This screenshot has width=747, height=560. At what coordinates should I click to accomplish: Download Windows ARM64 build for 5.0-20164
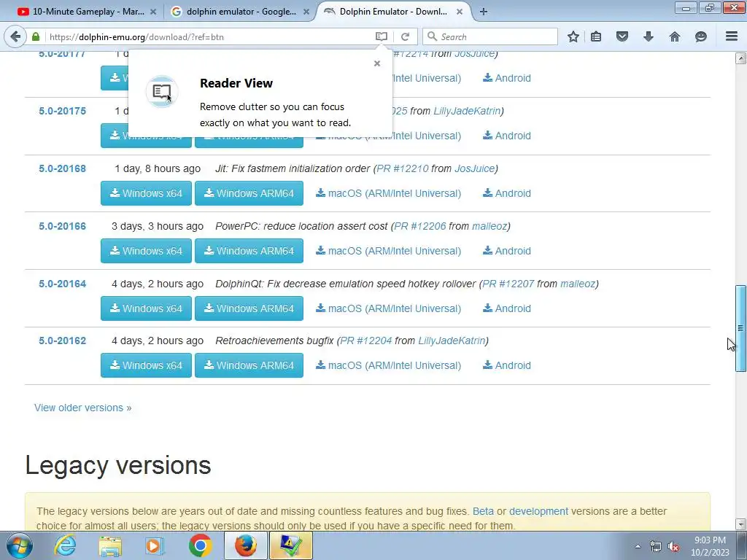(x=249, y=308)
